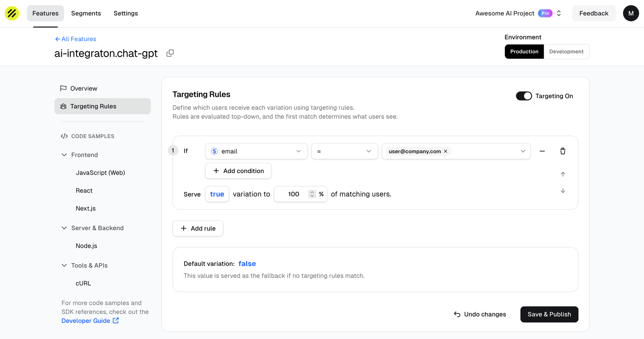Open the equals operator dropdown
This screenshot has width=644, height=339.
tap(344, 151)
